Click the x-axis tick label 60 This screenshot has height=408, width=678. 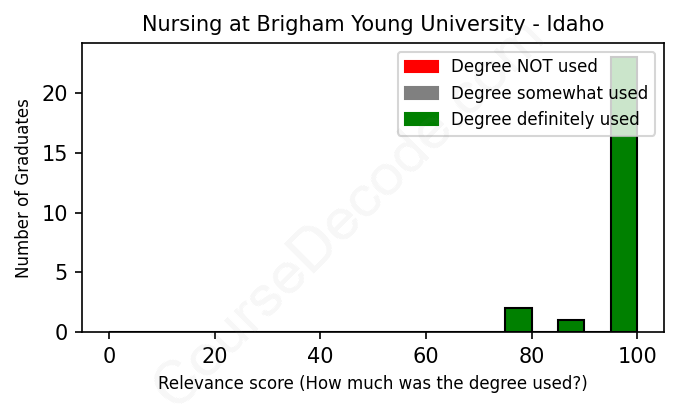tap(425, 355)
